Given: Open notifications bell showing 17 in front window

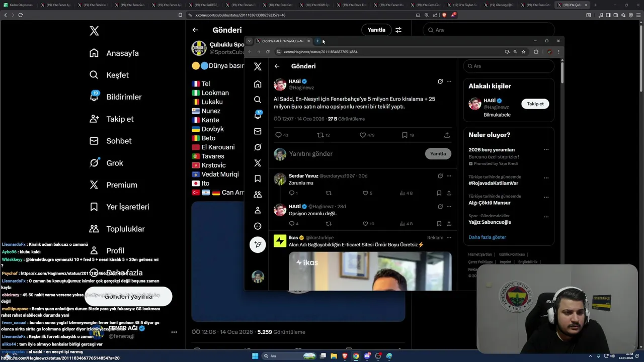Looking at the screenshot, I should (258, 115).
